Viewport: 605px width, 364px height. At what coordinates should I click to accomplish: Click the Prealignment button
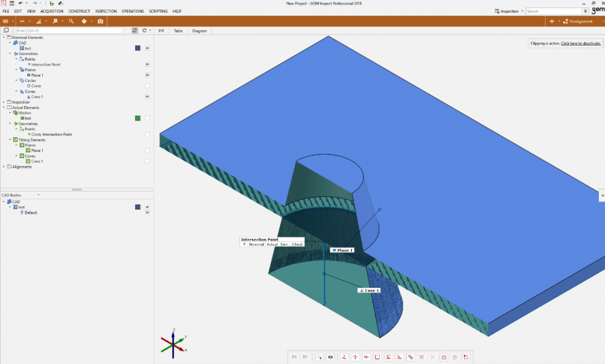tap(580, 21)
